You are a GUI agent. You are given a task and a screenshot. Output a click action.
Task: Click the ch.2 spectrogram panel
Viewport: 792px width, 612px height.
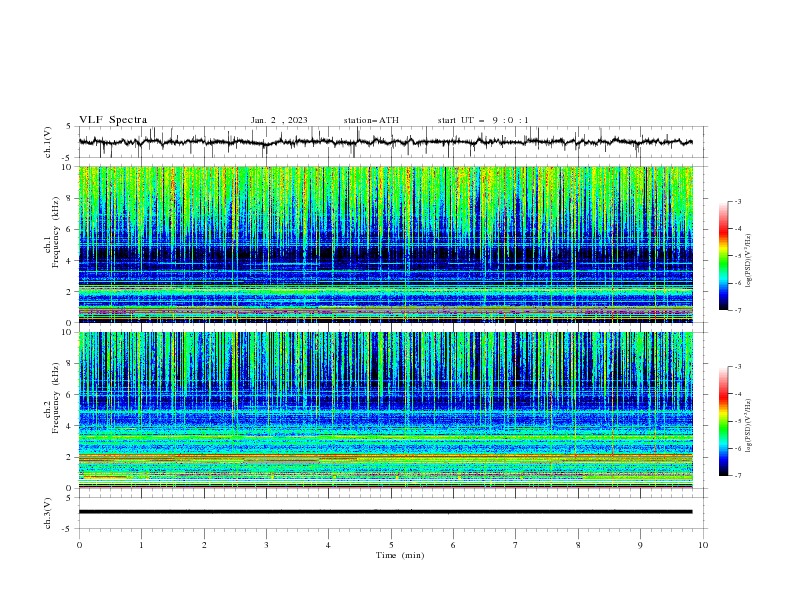(x=385, y=410)
